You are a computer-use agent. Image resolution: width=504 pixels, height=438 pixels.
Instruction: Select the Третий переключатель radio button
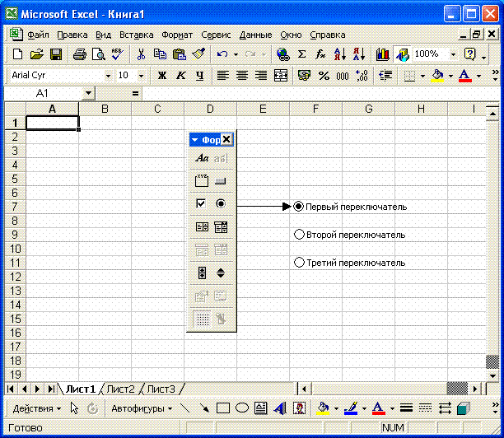coord(299,263)
